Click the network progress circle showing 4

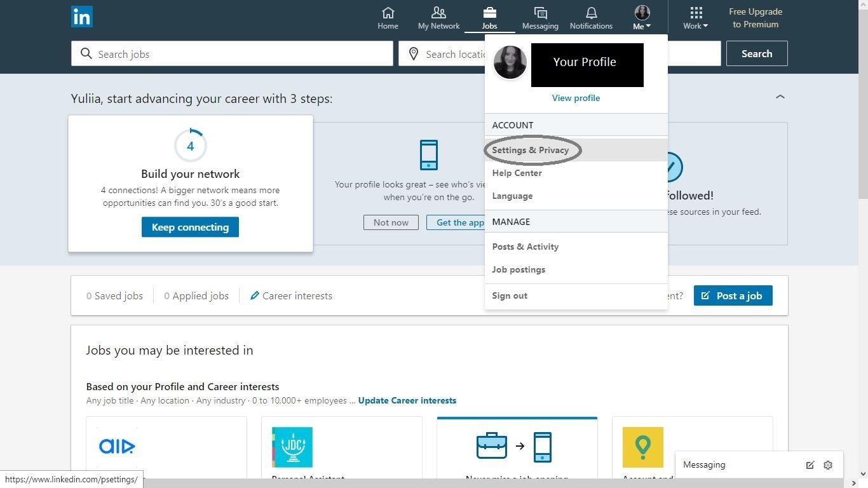[x=190, y=146]
